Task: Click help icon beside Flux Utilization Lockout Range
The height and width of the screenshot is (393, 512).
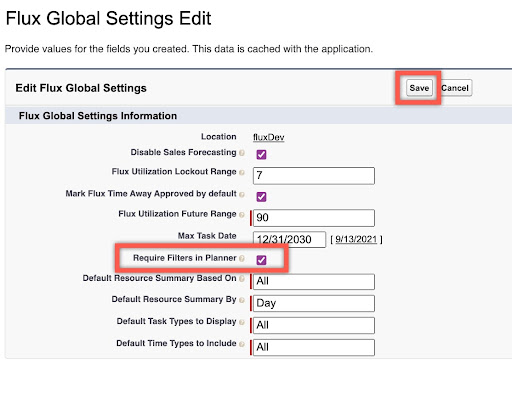Action: (x=242, y=172)
